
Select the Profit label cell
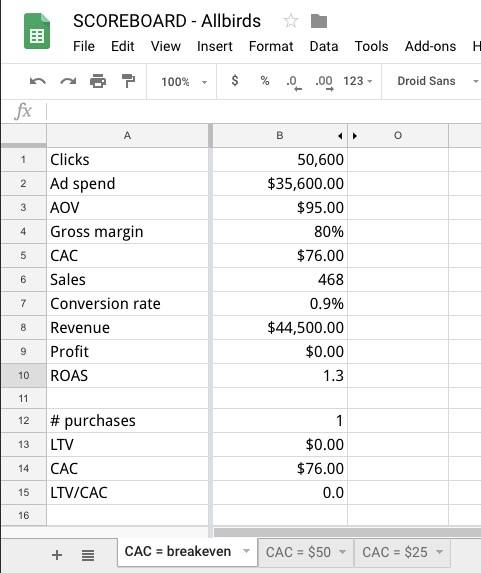coord(128,352)
